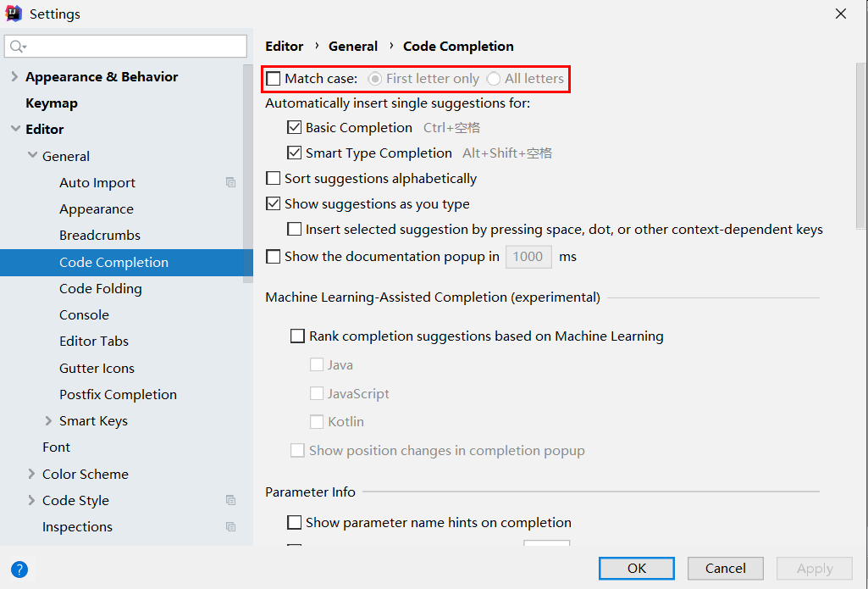Click the help question mark icon
This screenshot has width=868, height=589.
[19, 570]
